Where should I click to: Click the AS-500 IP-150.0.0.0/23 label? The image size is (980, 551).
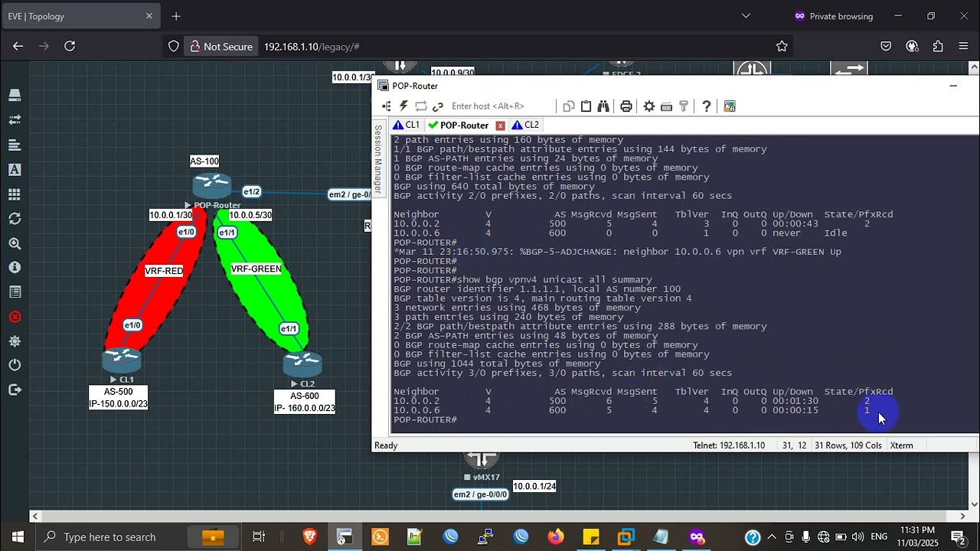click(119, 398)
